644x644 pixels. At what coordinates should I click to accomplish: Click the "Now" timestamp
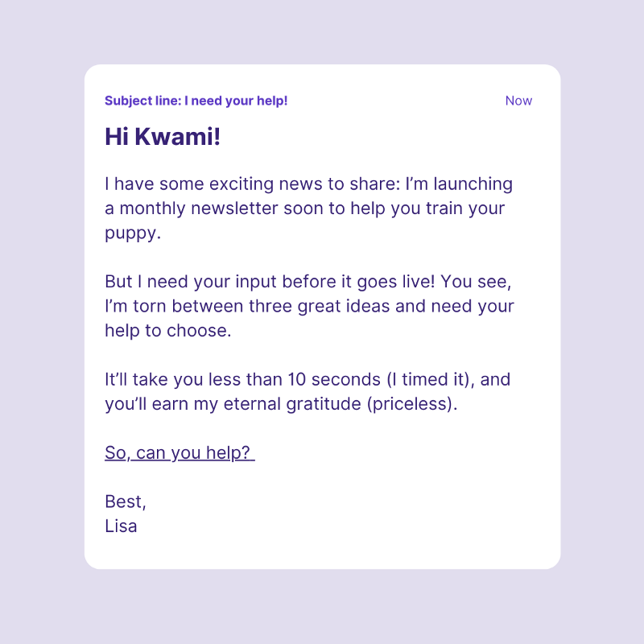(518, 101)
